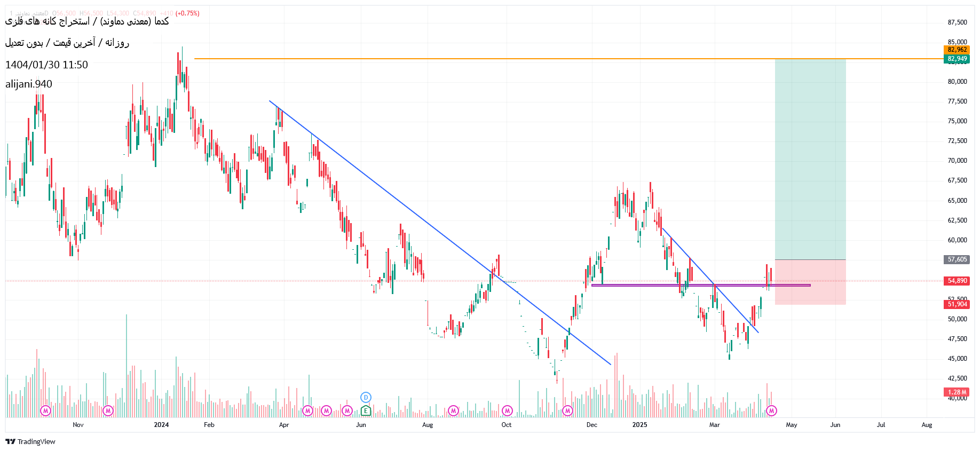This screenshot has width=980, height=451.
Task: Click the rightmost pink M marker near May
Action: pos(771,410)
